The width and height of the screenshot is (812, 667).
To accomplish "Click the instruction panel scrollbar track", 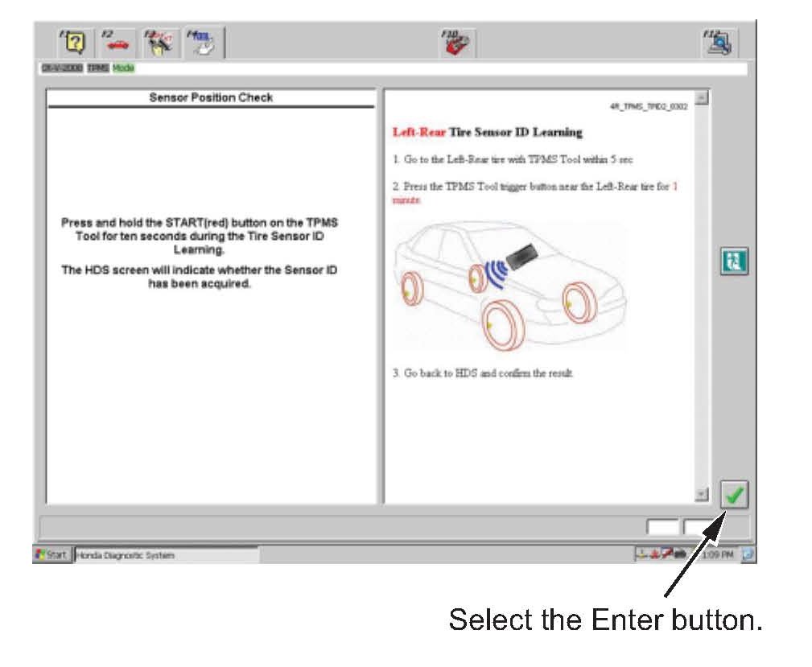I will pyautogui.click(x=702, y=298).
